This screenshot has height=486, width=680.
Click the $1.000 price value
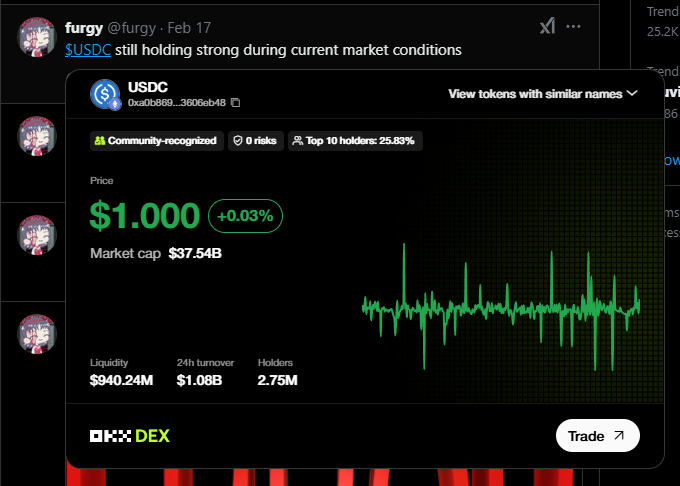point(144,215)
